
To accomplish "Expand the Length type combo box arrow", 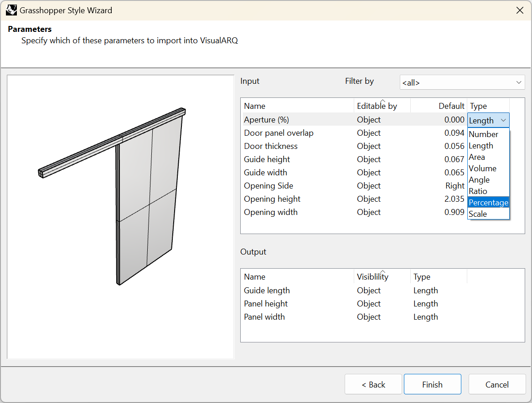I will pyautogui.click(x=503, y=120).
